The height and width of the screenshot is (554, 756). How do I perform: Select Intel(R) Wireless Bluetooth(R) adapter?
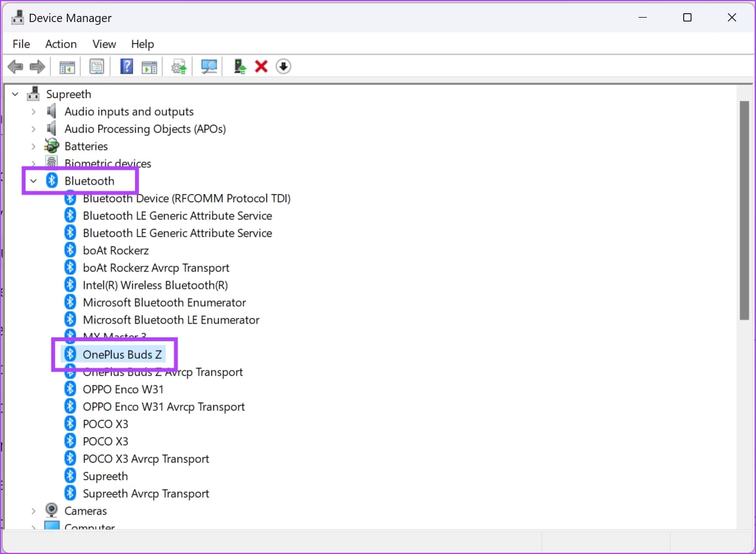click(155, 285)
